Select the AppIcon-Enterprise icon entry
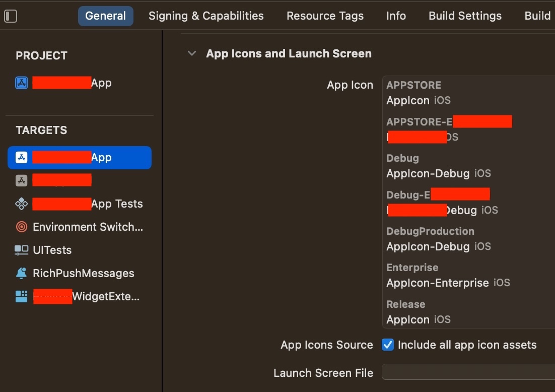 pyautogui.click(x=448, y=283)
